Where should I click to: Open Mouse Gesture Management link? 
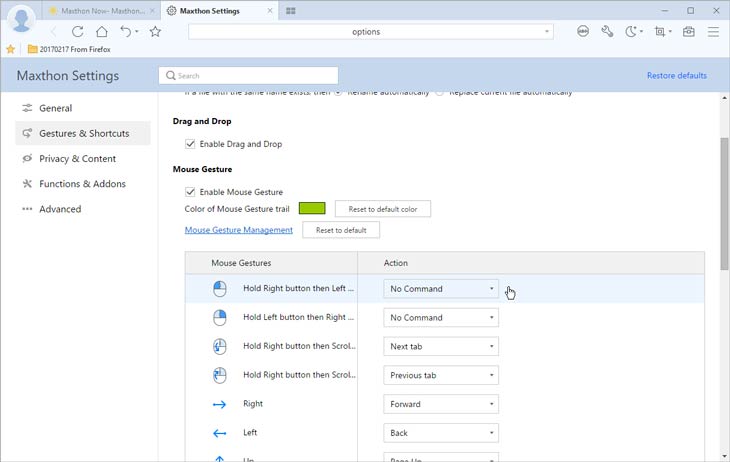point(238,230)
